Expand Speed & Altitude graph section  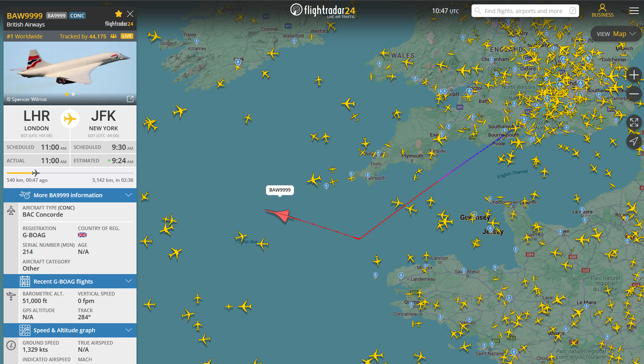(x=70, y=330)
